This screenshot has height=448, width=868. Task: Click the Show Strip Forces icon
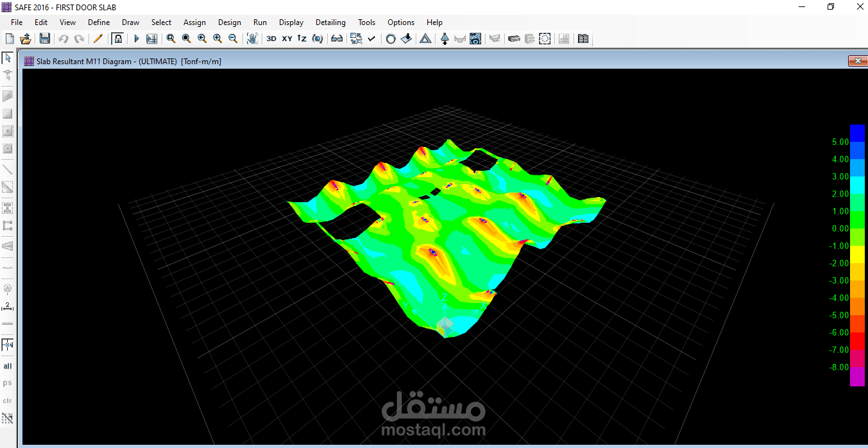[x=495, y=39]
